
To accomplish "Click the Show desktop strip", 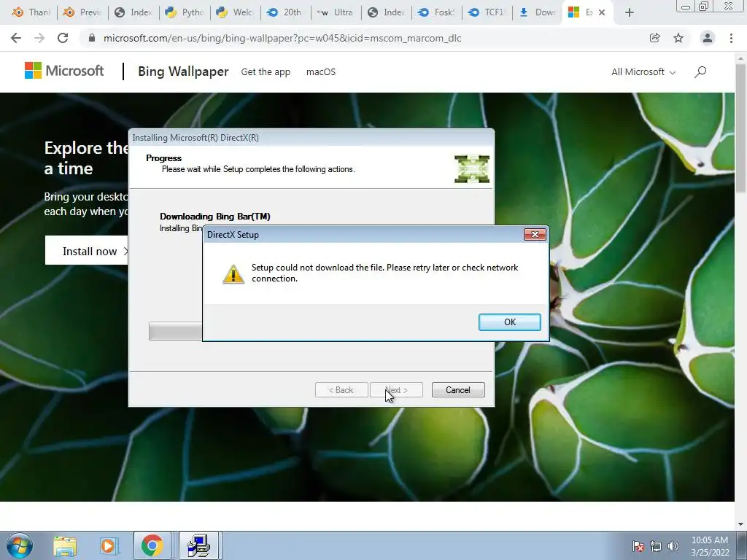I will [x=742, y=545].
